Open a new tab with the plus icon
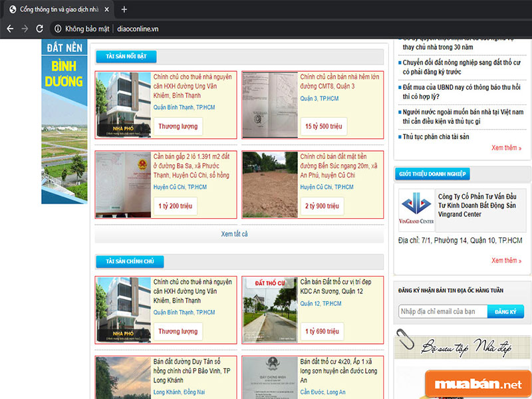532x399 pixels. pyautogui.click(x=124, y=9)
